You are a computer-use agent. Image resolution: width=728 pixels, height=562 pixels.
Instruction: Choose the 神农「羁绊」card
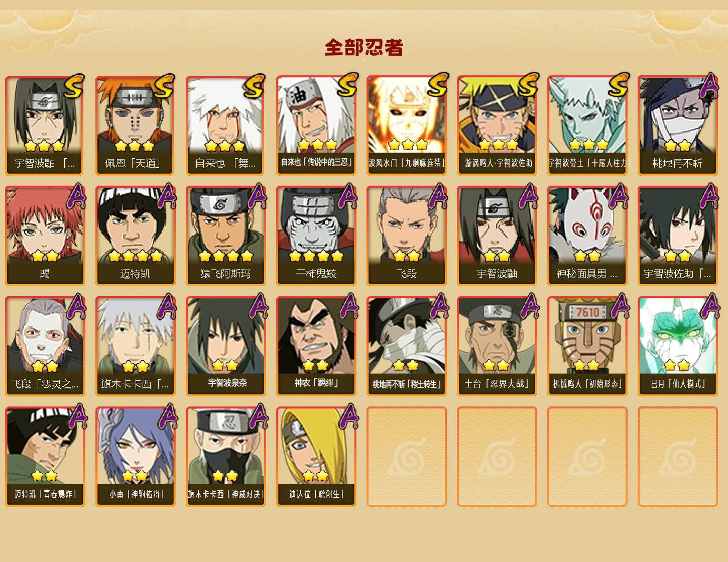316,346
